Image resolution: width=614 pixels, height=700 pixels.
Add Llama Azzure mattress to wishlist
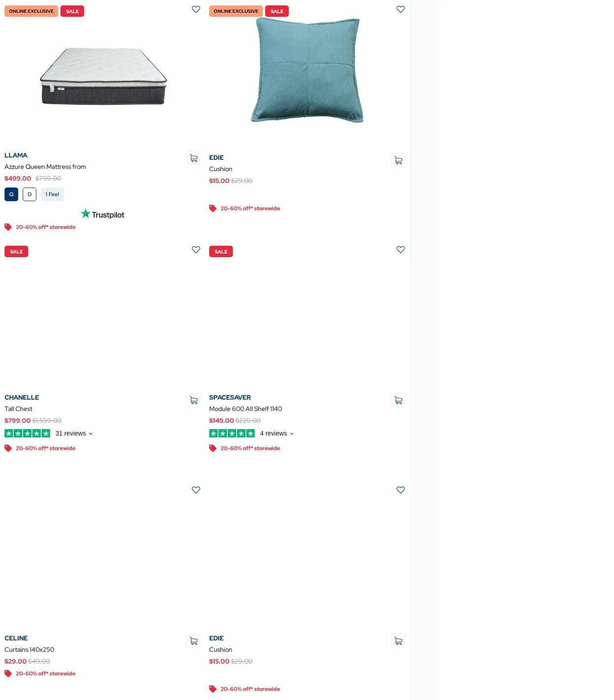(x=196, y=9)
